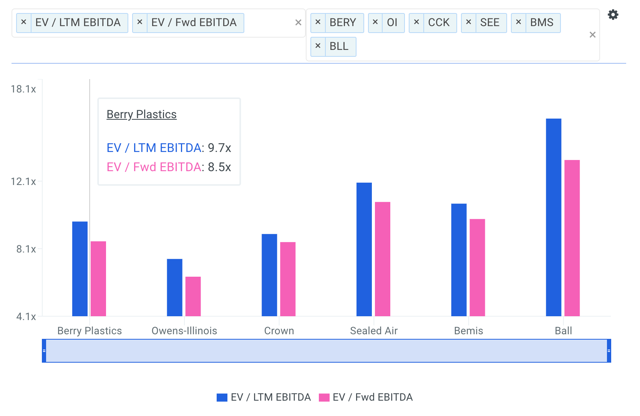
Task: Click inside the tickers selector field
Action: pyautogui.click(x=453, y=35)
